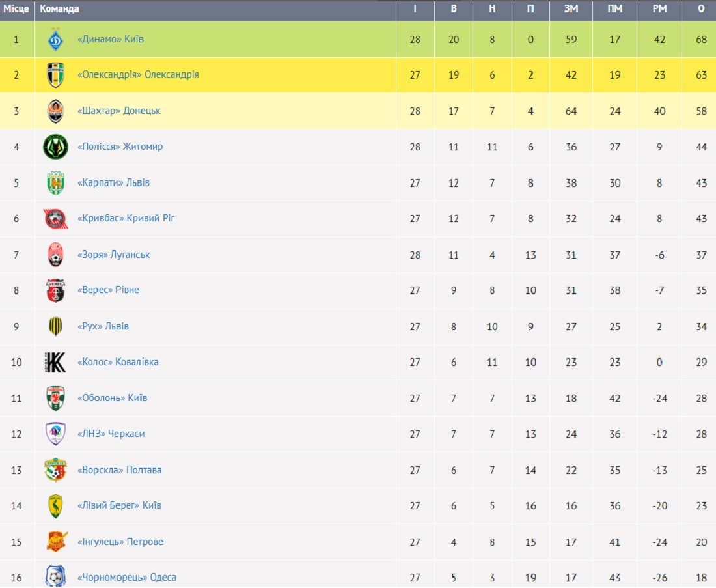This screenshot has width=716, height=588.
Task: Open the «ЛНЗ» Черкаси team link
Action: pyautogui.click(x=111, y=434)
